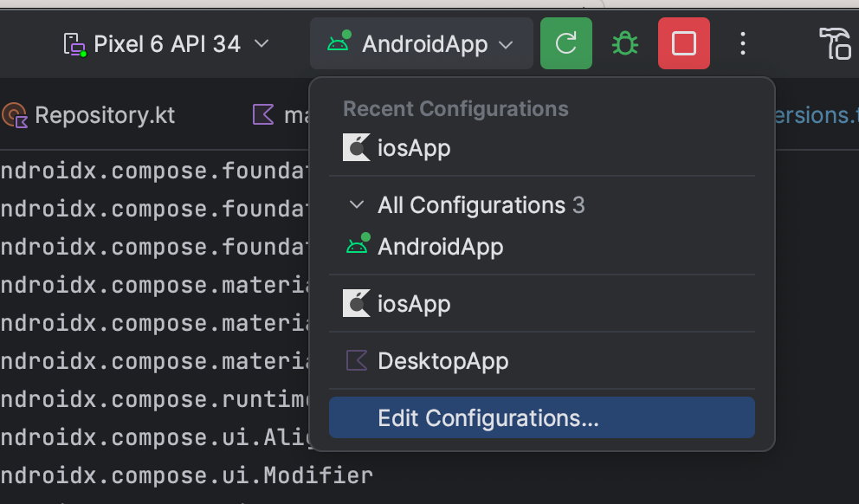Click the androidx.compose.ui.Modifier code line

pos(186,475)
